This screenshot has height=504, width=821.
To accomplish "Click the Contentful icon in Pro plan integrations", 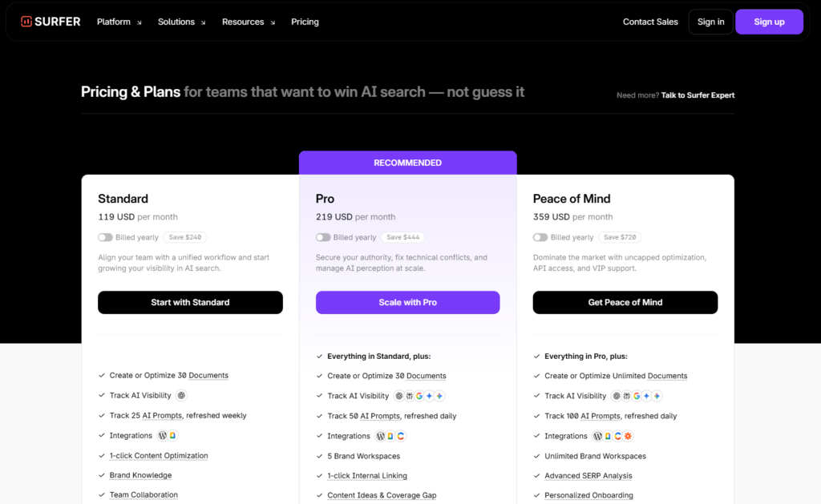I will click(400, 436).
